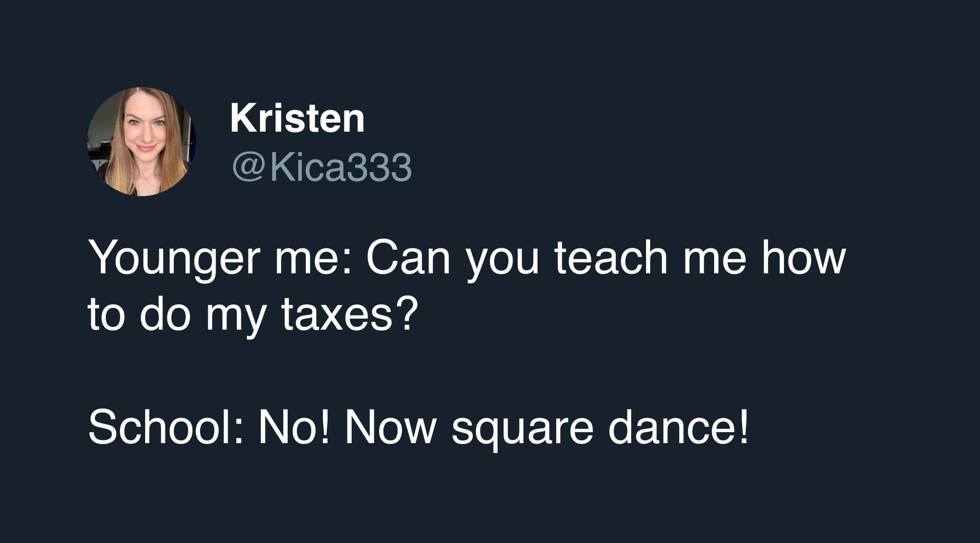Click the word "to" starting the second line
The height and width of the screenshot is (543, 980).
pyautogui.click(x=106, y=315)
